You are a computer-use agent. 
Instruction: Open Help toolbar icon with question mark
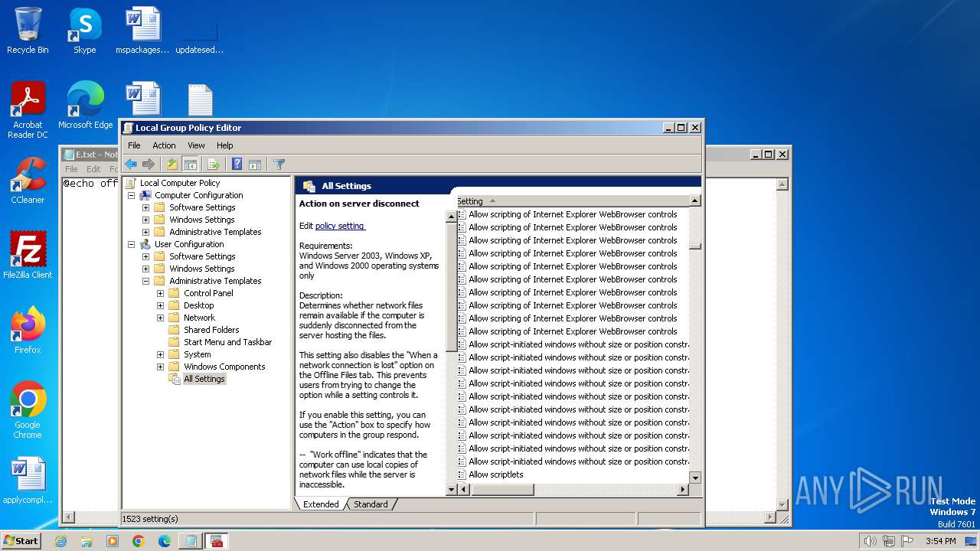237,164
